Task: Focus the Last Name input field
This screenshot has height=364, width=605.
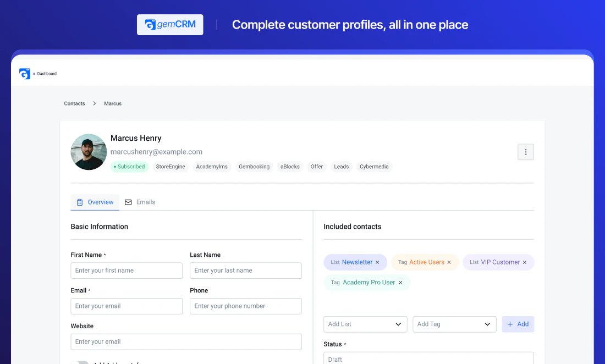Action: [246, 271]
